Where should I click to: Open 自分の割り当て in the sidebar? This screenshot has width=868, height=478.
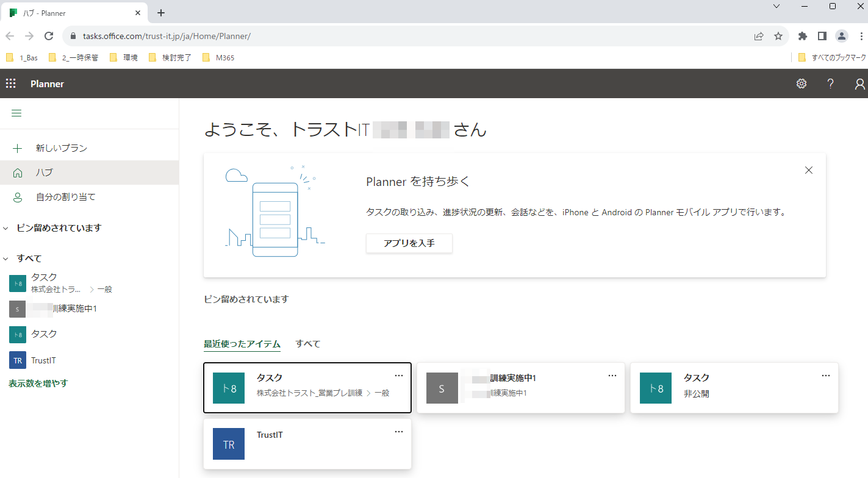pos(89,197)
